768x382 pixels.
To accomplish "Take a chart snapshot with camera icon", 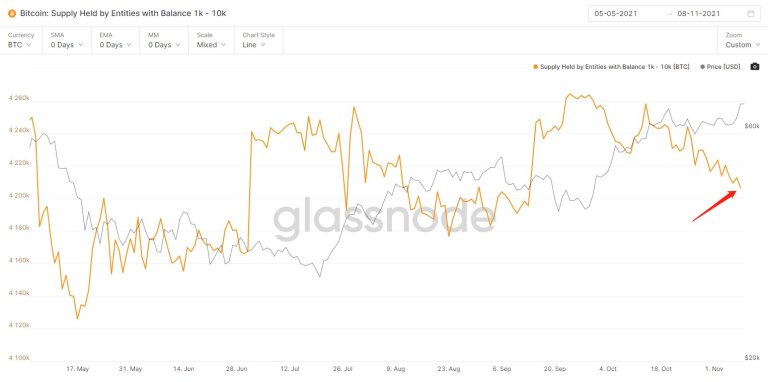I will coord(754,67).
